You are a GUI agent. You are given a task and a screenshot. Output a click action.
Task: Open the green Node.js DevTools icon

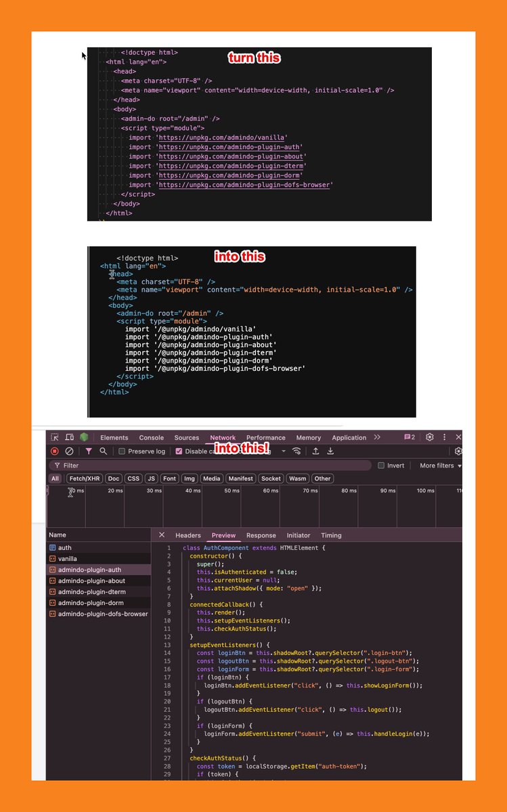[84, 437]
